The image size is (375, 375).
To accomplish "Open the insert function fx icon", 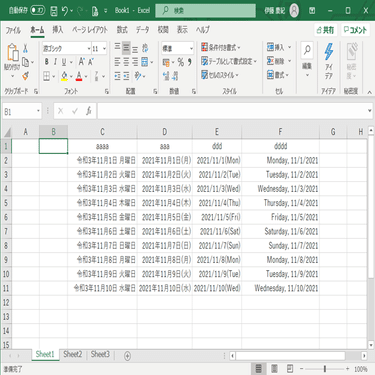I will [x=89, y=111].
